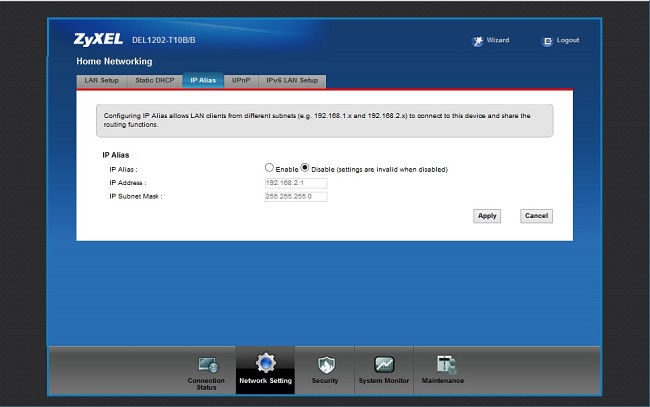This screenshot has width=650, height=407.
Task: Select the IP Alias tab
Action: click(x=203, y=80)
